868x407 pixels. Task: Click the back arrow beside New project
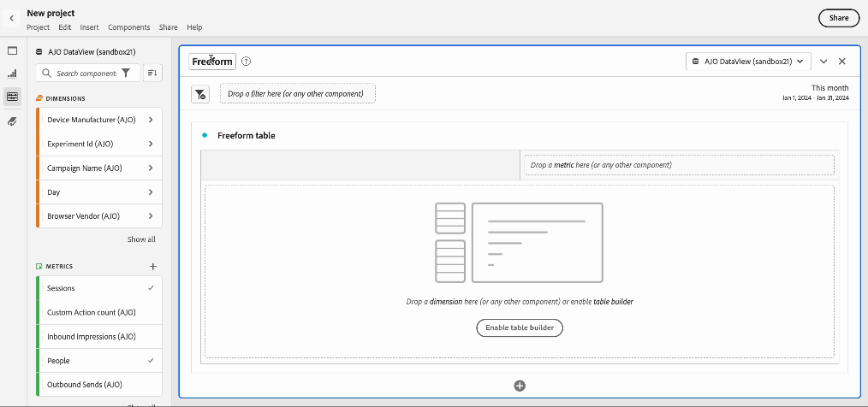tap(12, 18)
